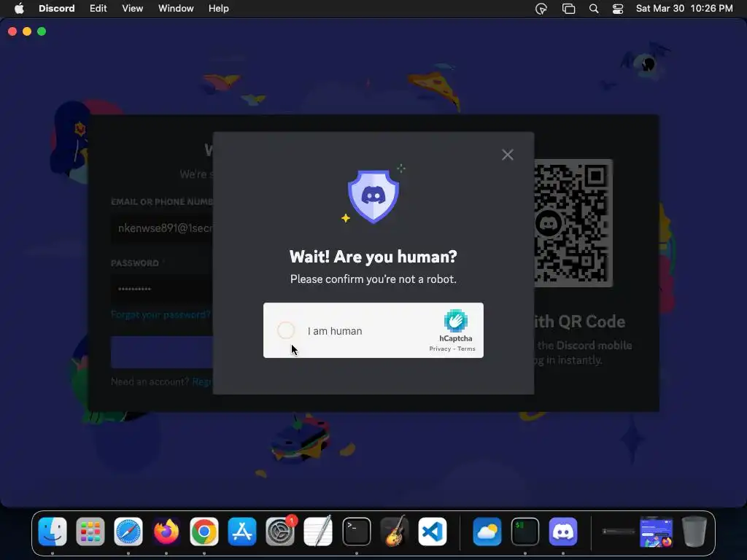Launch Visual Studio Code from the Dock
This screenshot has height=560, width=747.
pyautogui.click(x=433, y=532)
